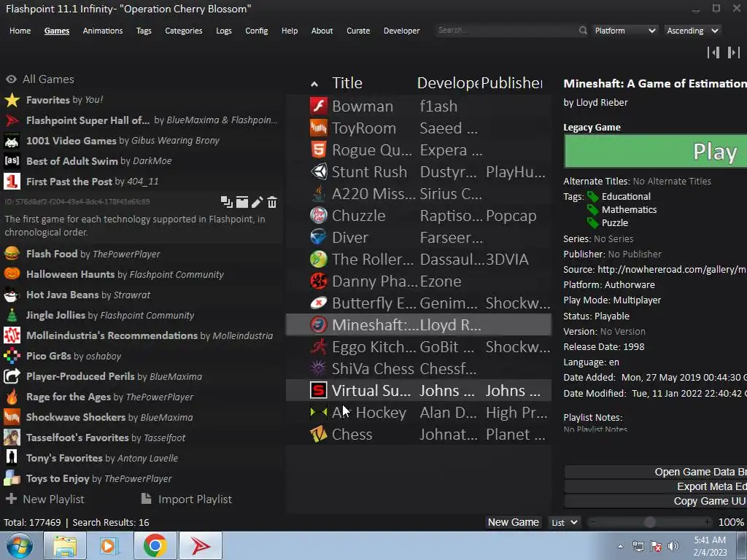747x560 pixels.
Task: Click the delete playlist trash icon
Action: 272,203
